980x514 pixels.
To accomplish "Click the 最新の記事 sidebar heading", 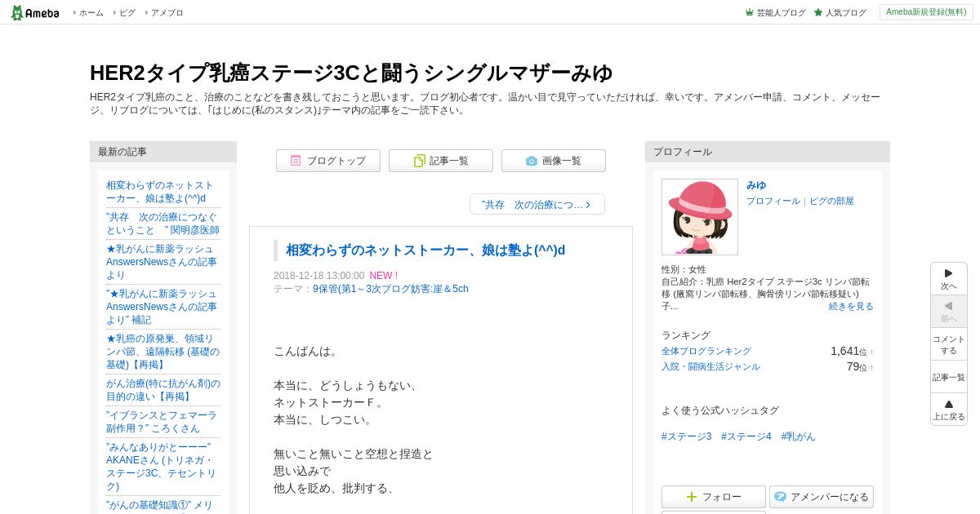I will pos(163,152).
